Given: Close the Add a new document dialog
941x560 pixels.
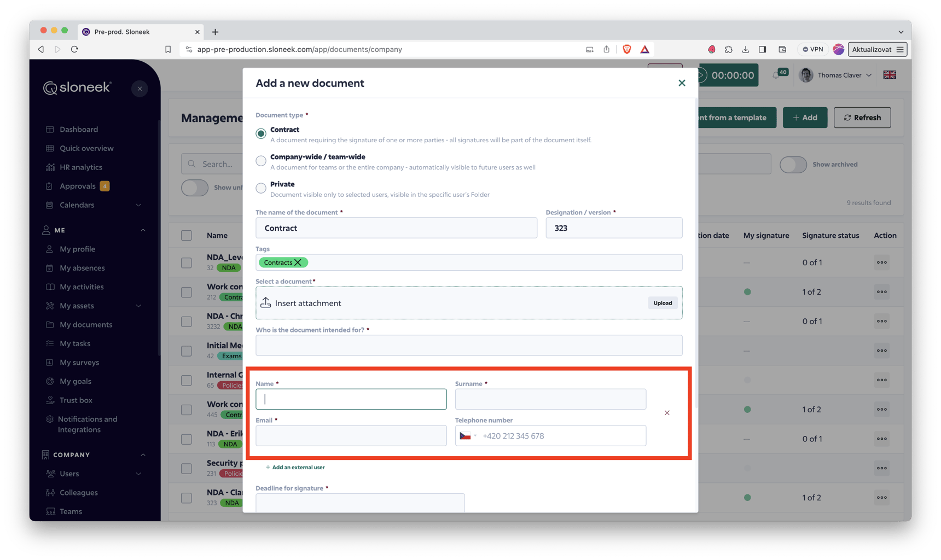Looking at the screenshot, I should [682, 83].
